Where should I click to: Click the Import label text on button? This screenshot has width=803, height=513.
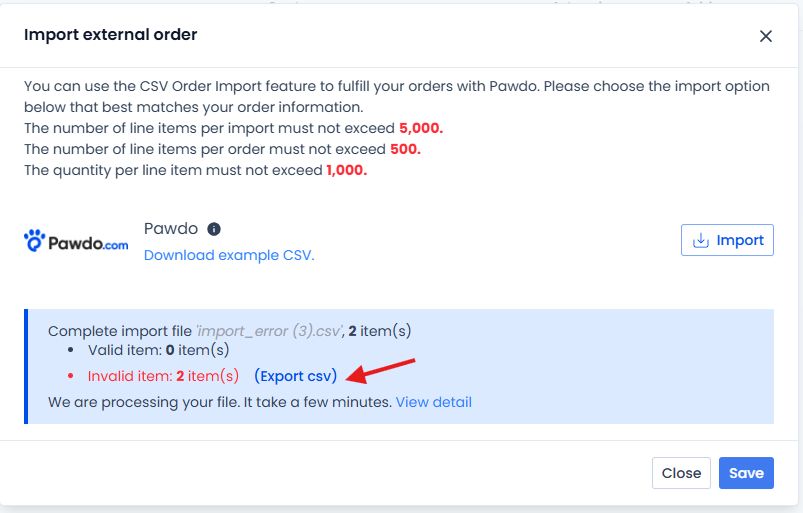click(x=740, y=240)
